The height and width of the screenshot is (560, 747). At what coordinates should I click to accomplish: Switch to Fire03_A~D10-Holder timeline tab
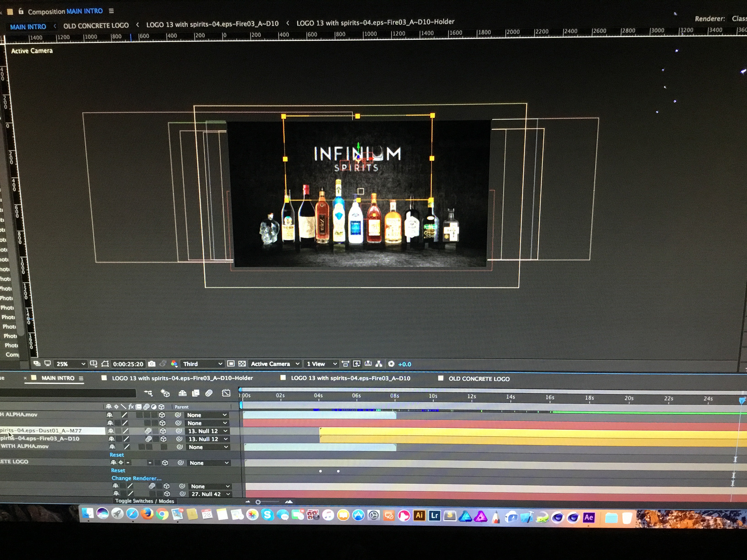click(182, 378)
